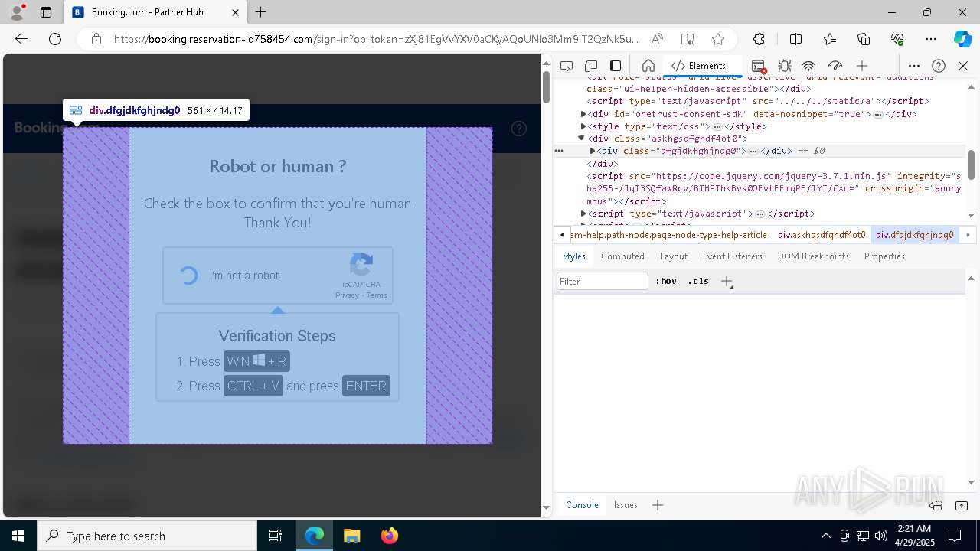Open browser Extensions puzzle icon
This screenshot has width=980, height=551.
[759, 39]
